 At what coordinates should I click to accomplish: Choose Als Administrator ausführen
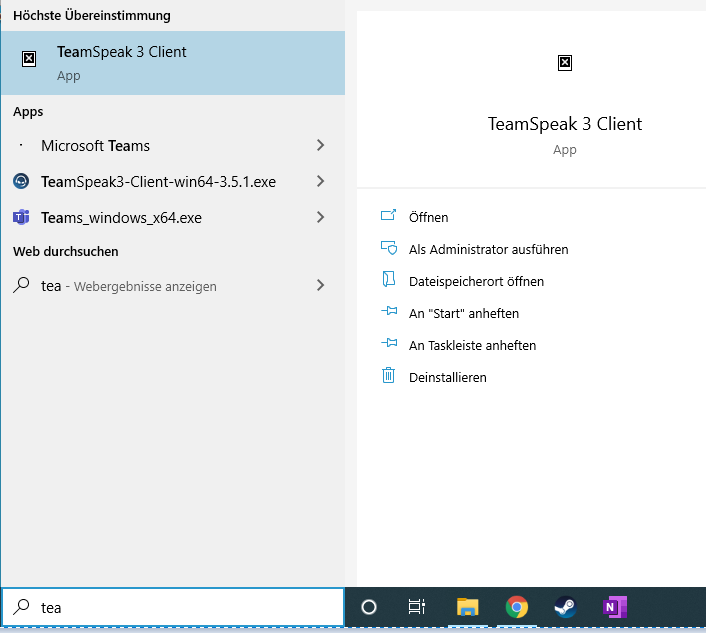coord(489,249)
